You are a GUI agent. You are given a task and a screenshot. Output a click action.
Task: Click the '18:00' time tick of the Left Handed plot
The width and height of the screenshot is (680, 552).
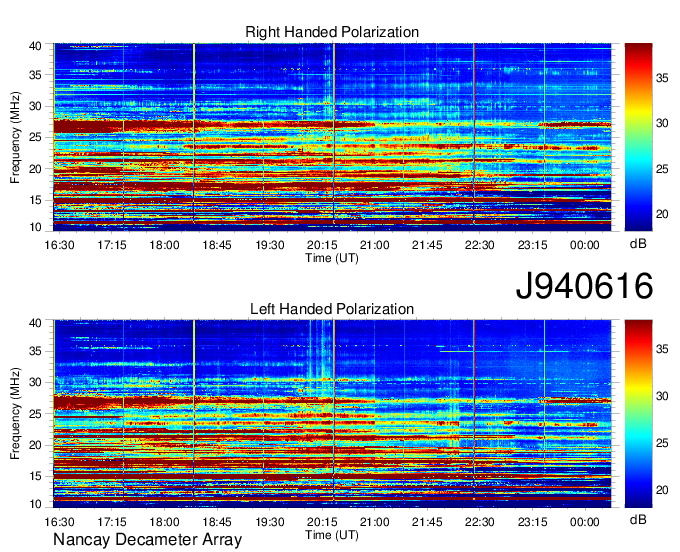[x=164, y=522]
